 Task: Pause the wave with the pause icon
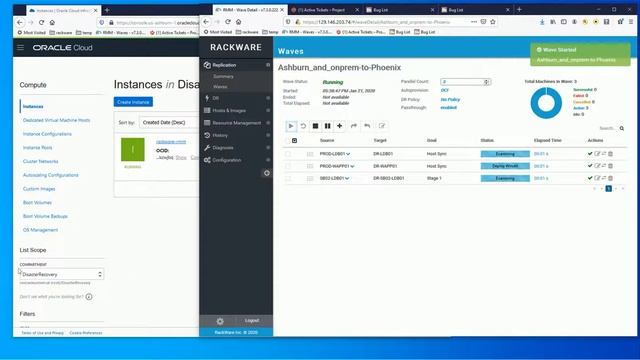pos(327,126)
